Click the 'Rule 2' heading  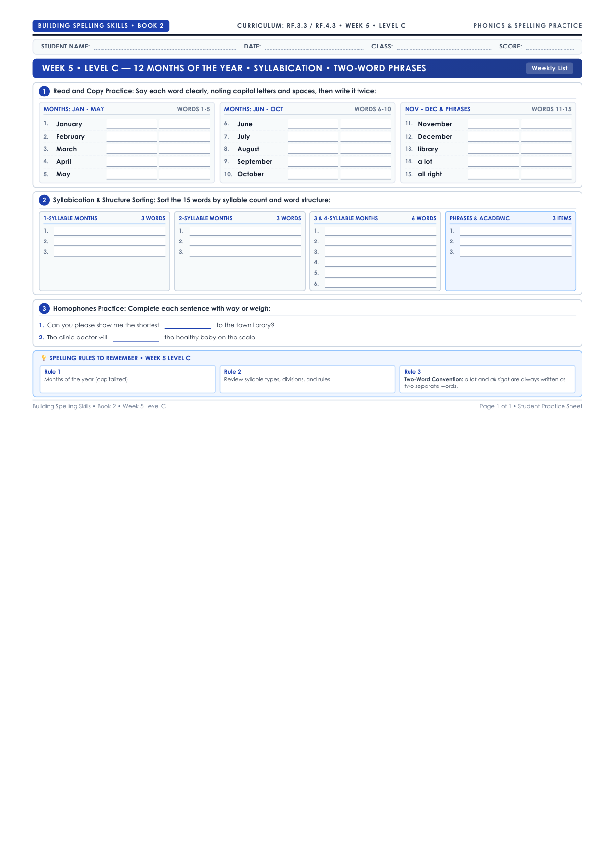pyautogui.click(x=233, y=372)
